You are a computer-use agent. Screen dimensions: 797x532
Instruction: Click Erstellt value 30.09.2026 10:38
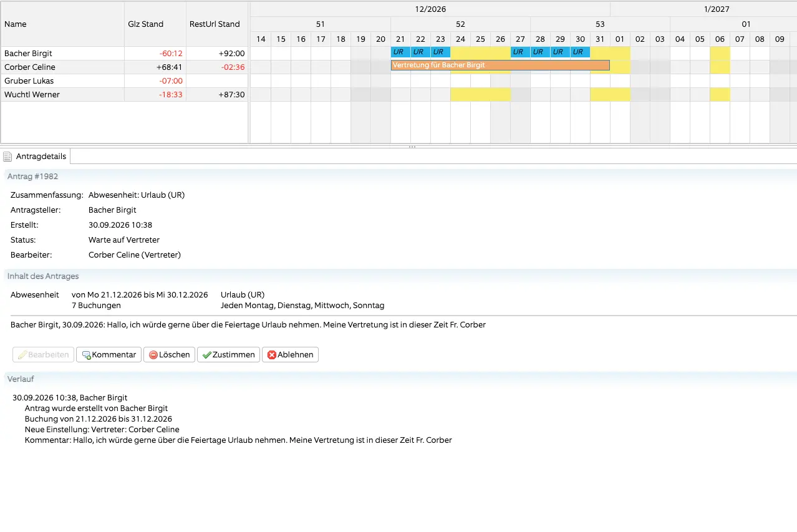120,225
